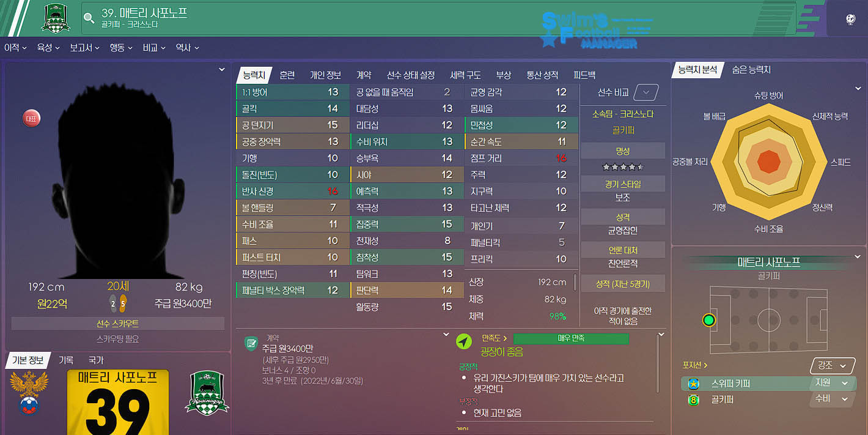Open the 수비 duty dropdown for 골키퍼
Viewport: 868px width, 435px height.
click(833, 400)
